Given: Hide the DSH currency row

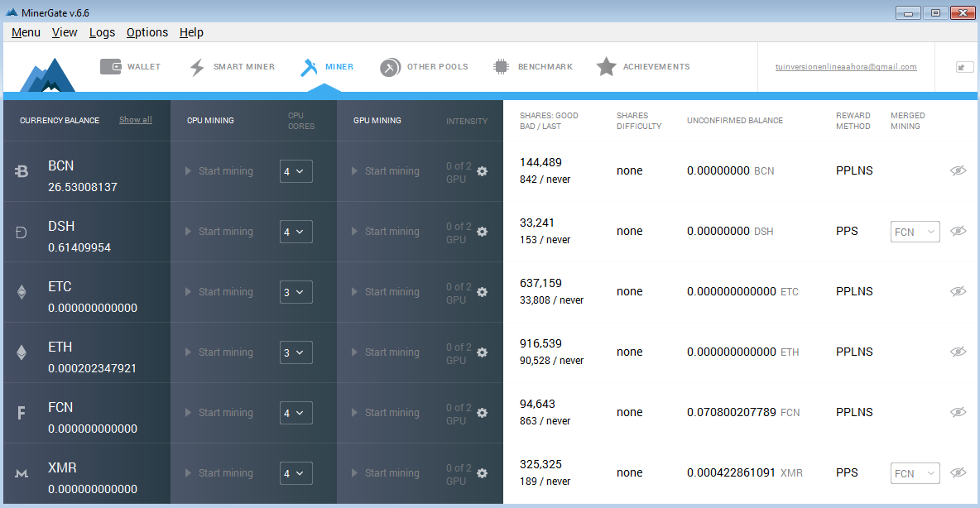Looking at the screenshot, I should tap(958, 231).
